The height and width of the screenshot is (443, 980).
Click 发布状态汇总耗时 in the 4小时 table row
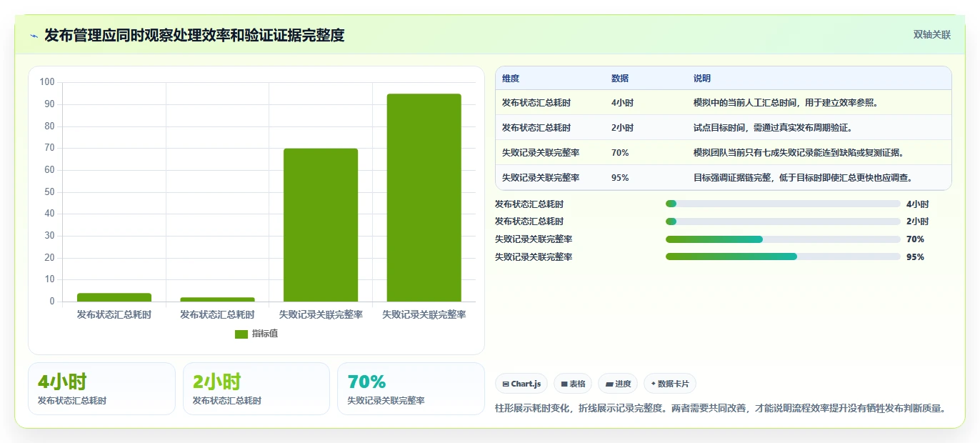click(x=536, y=103)
